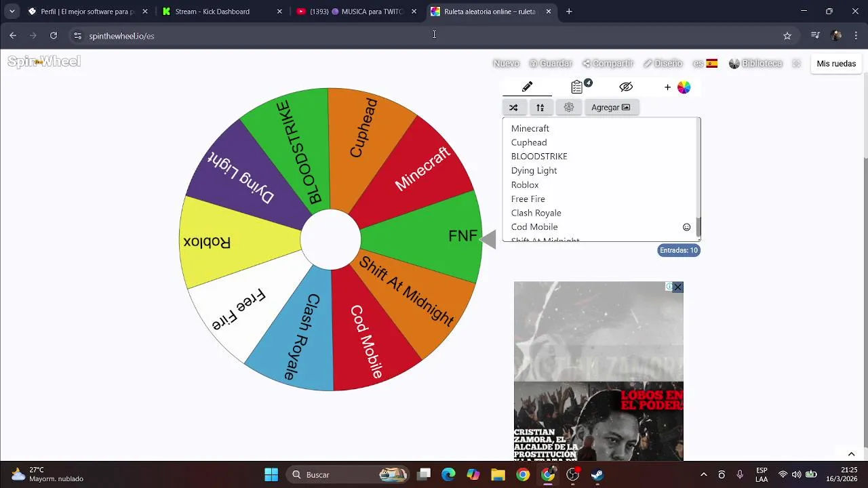Screen dimensions: 868x488
Task: Open the tab search dropdown arrow
Action: tap(12, 12)
